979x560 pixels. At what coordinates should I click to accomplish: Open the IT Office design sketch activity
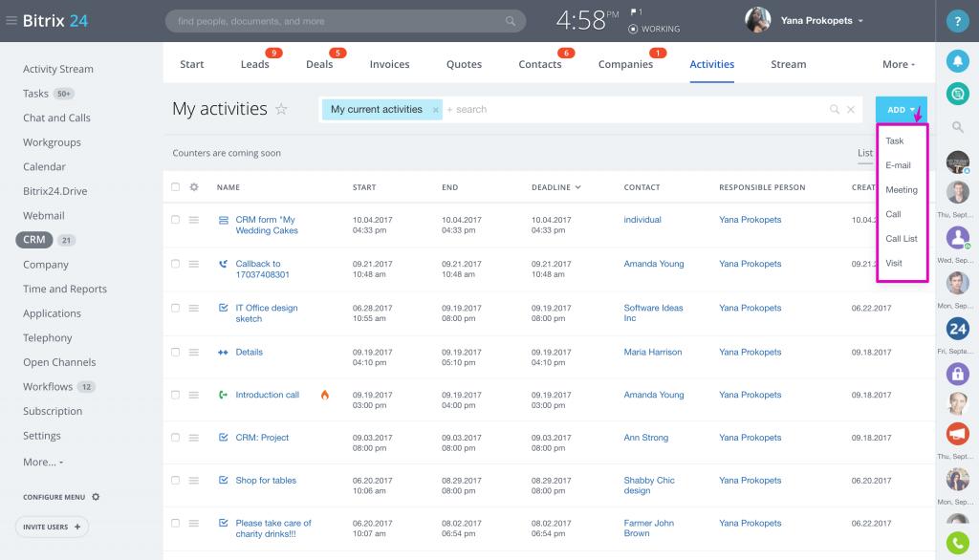pos(267,313)
